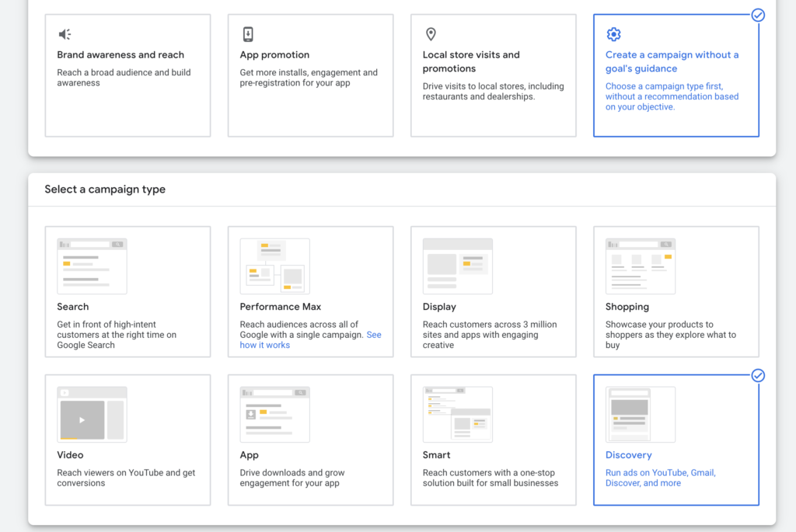Click 'Reach audiences across all of Google' text
Screen dimensions: 796x532
click(x=302, y=329)
